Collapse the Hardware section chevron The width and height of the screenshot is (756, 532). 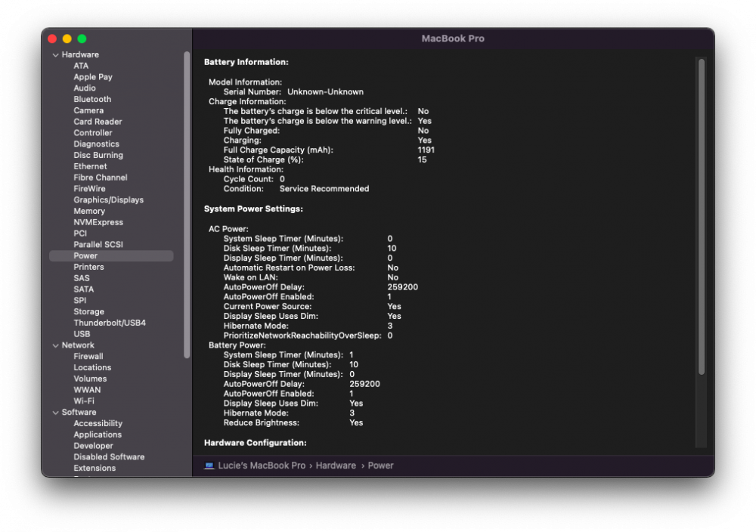click(x=55, y=55)
